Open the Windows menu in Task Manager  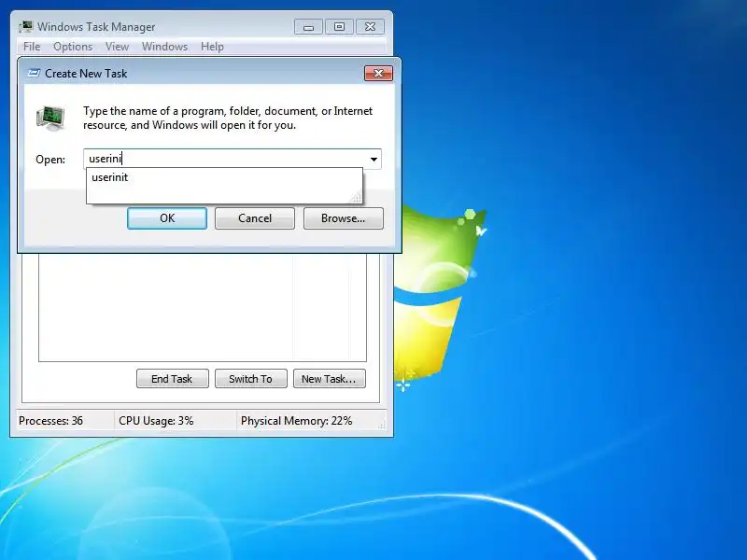[x=165, y=47]
